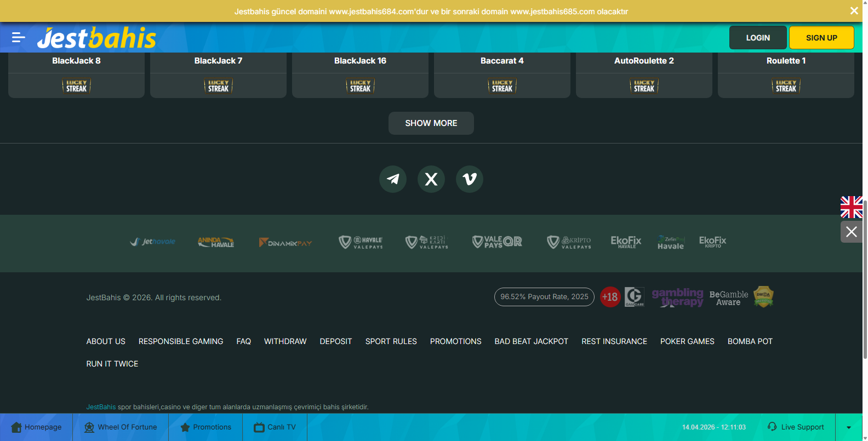The image size is (868, 441).
Task: Open the Bomba Pot link
Action: pyautogui.click(x=750, y=341)
